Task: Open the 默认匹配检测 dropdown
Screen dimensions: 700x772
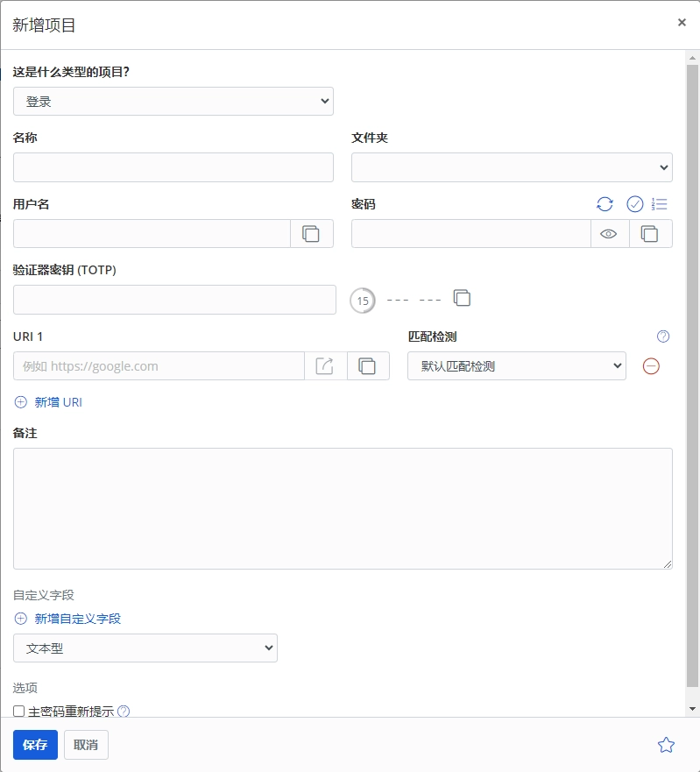Action: pos(517,366)
